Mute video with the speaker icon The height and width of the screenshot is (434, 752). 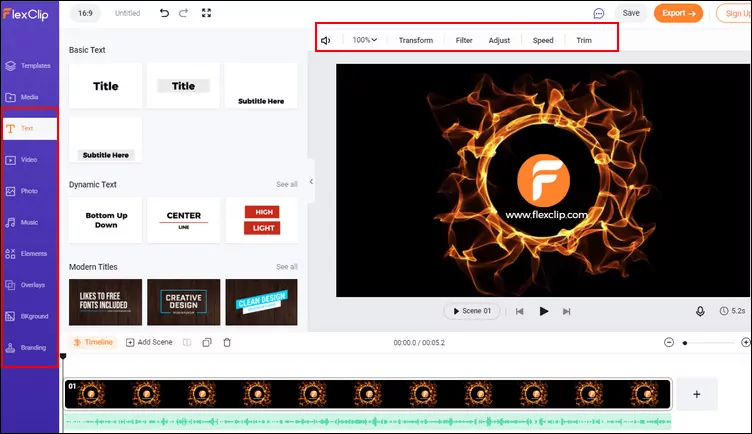[326, 40]
